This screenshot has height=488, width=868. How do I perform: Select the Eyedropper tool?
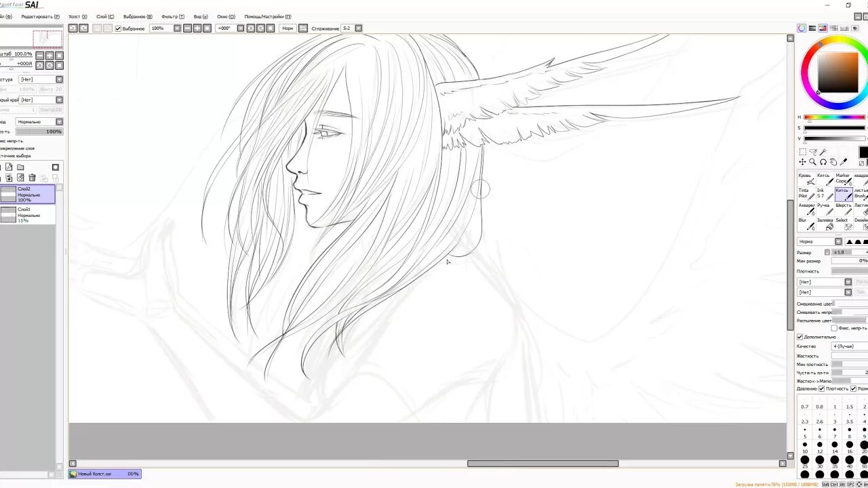click(844, 163)
